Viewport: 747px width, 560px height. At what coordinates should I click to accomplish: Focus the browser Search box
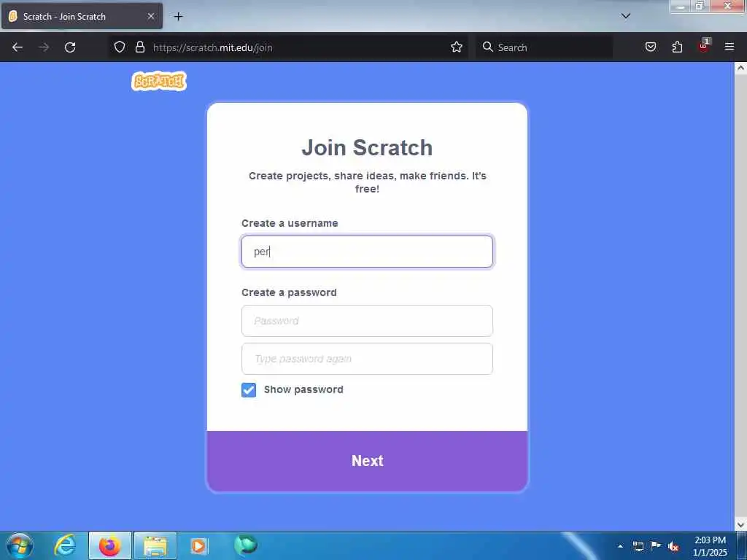tap(544, 47)
